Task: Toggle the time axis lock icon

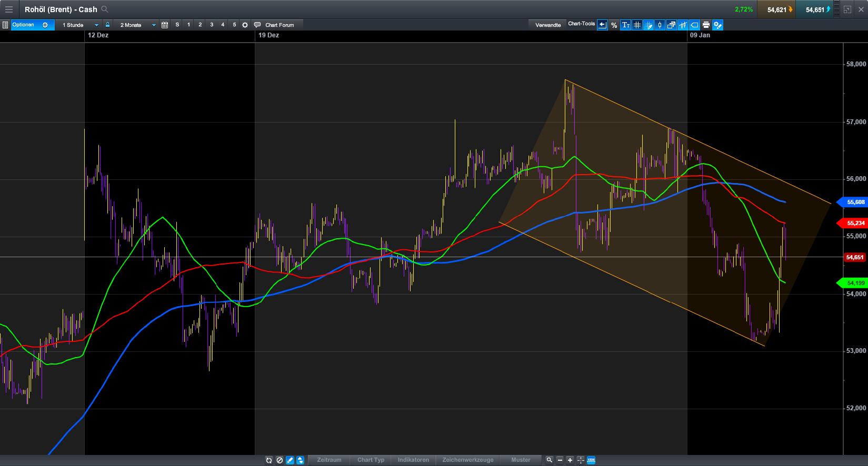Action: click(x=107, y=25)
